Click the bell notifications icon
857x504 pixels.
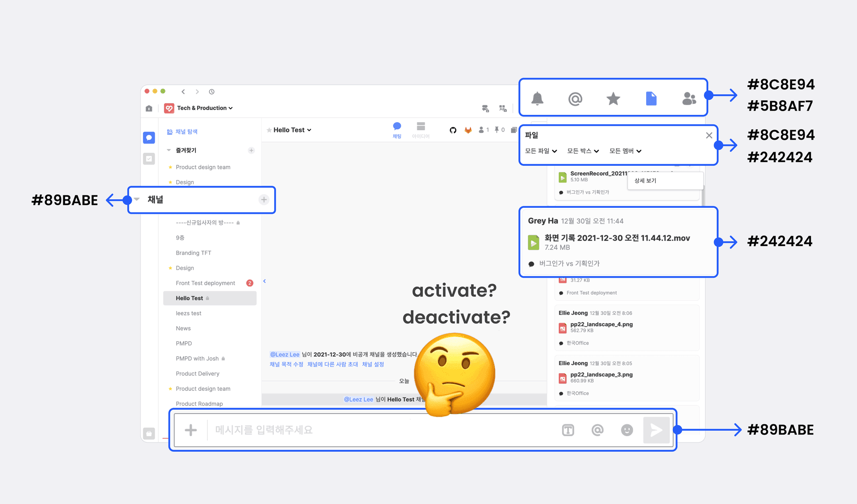click(x=537, y=99)
